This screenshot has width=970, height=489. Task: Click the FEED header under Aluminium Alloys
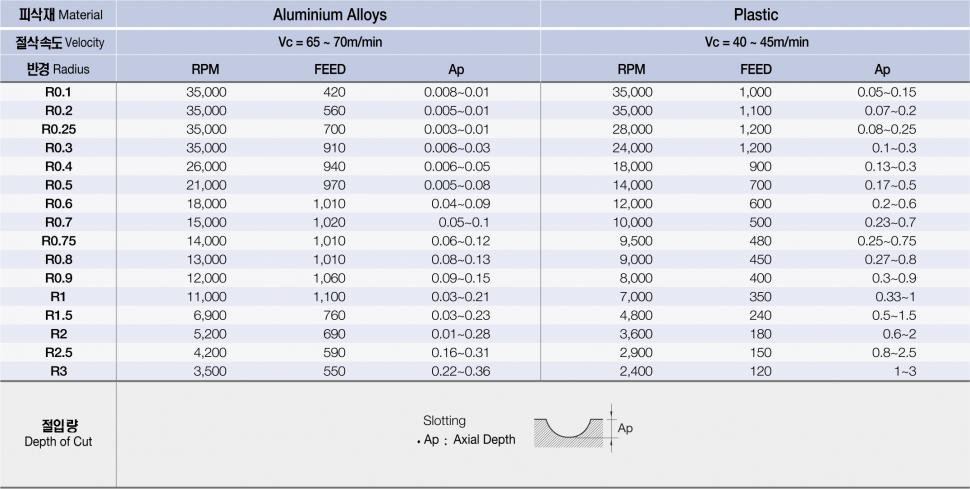coord(330,70)
